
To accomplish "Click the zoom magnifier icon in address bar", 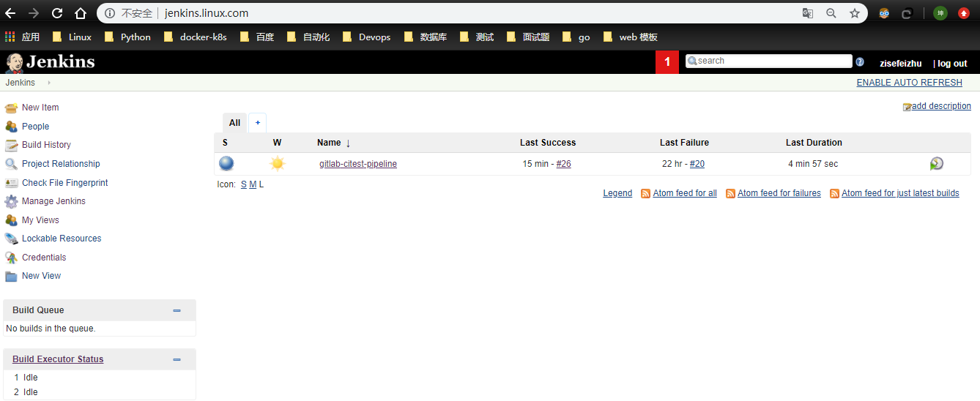I will tap(831, 13).
